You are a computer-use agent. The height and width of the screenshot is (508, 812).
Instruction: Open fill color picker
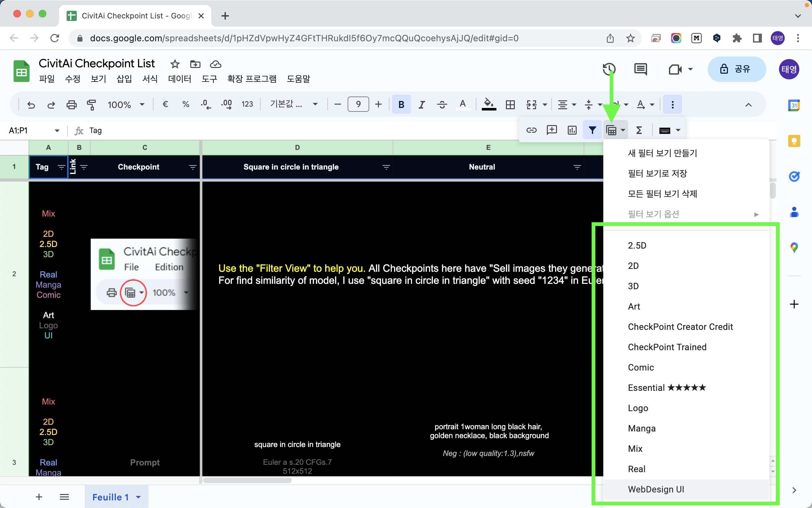coord(489,104)
